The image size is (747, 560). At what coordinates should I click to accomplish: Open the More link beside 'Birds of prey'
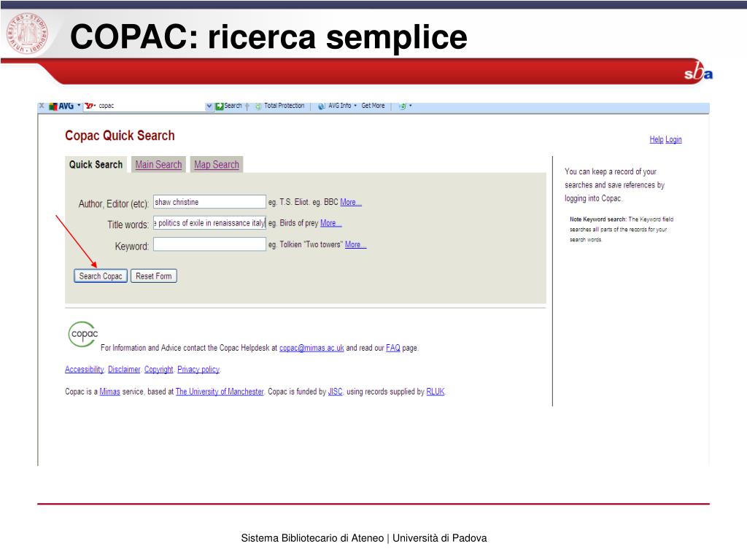tap(331, 223)
